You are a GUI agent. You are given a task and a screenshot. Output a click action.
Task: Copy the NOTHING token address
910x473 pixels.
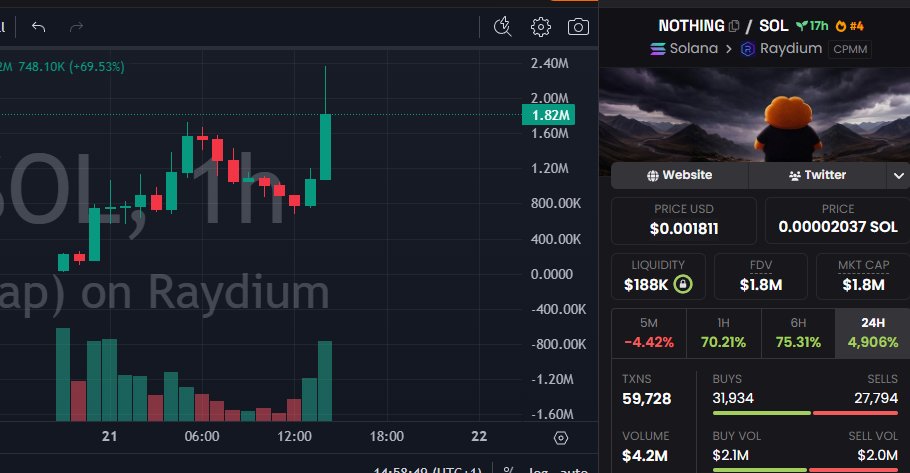pyautogui.click(x=735, y=26)
